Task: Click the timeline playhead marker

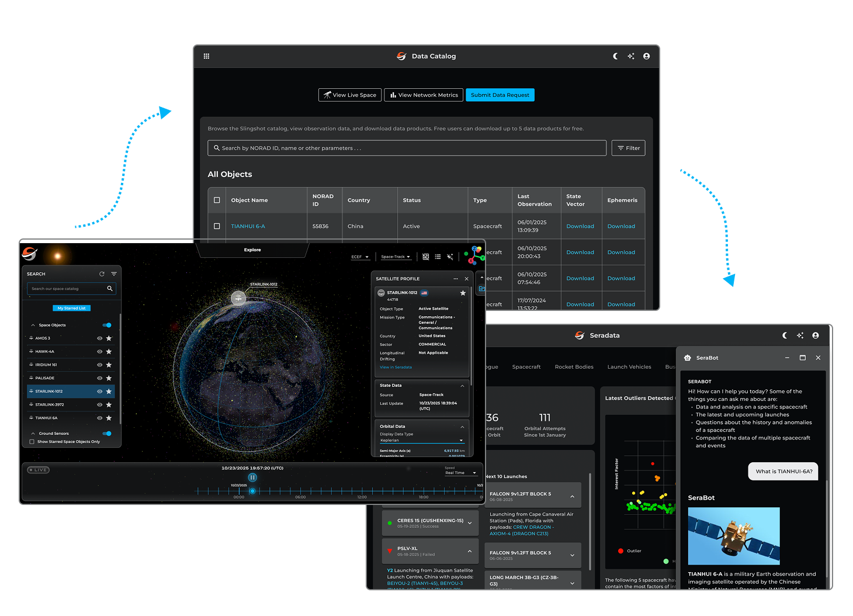Action: (252, 491)
